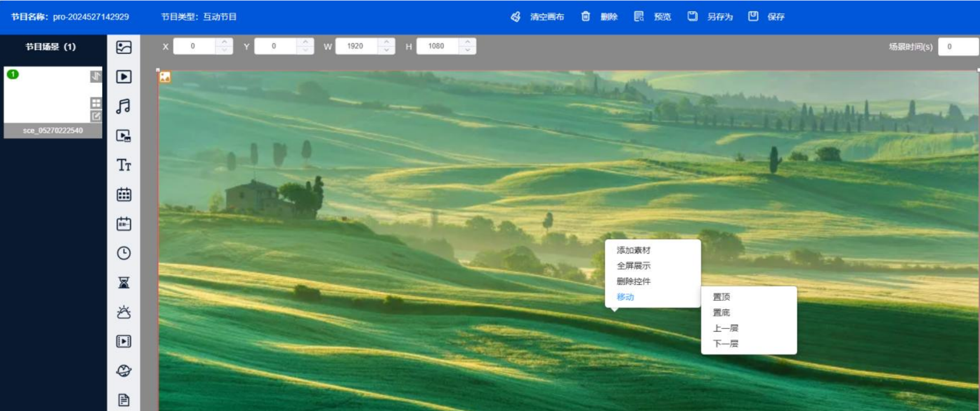Select 下一层 in the move submenu

tap(725, 344)
